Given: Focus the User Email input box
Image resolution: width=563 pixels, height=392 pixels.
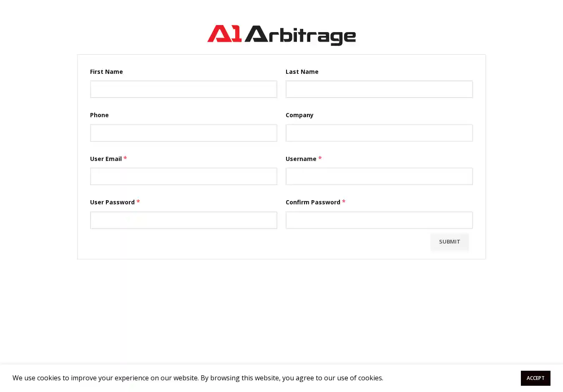Looking at the screenshot, I should pyautogui.click(x=183, y=176).
